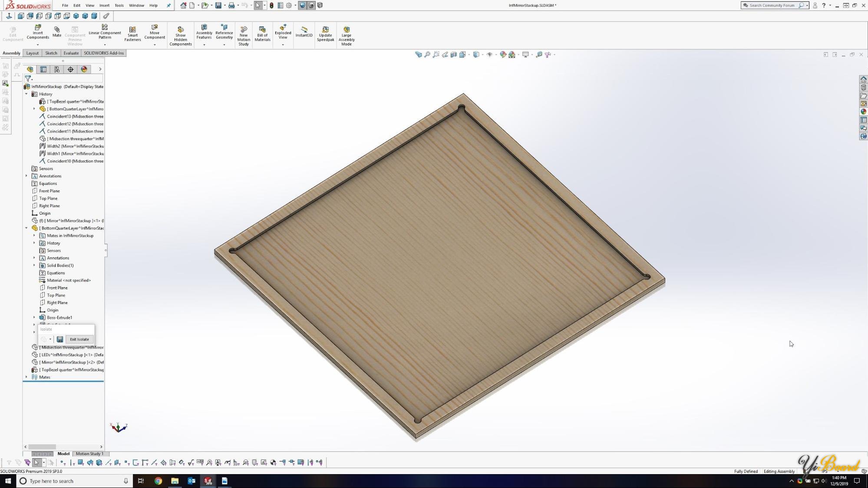
Task: Click the Section View icon
Action: pyautogui.click(x=454, y=55)
